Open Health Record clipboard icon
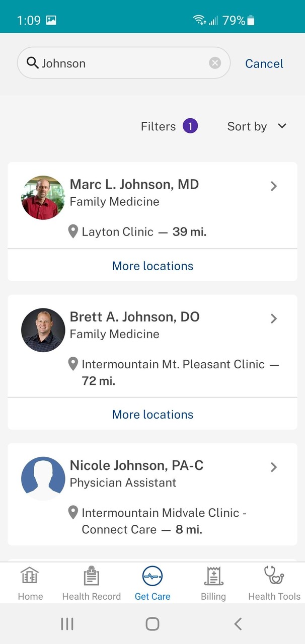 click(91, 577)
